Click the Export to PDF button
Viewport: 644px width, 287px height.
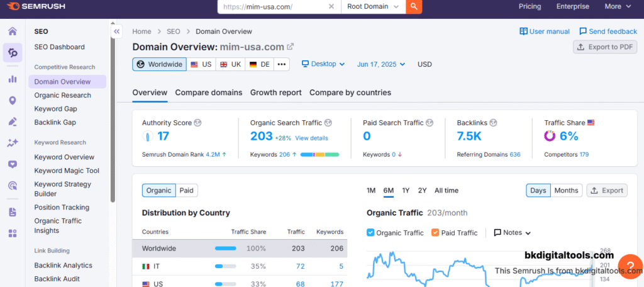[x=605, y=47]
